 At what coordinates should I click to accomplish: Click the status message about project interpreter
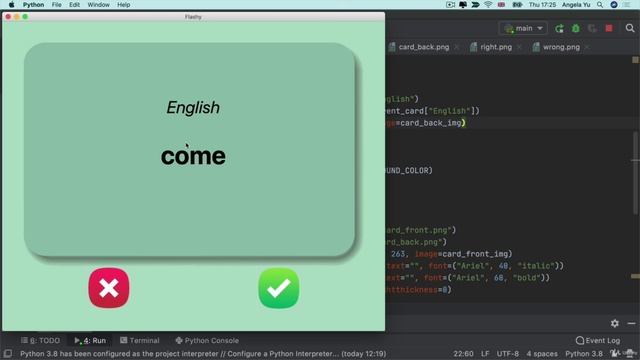(x=203, y=353)
